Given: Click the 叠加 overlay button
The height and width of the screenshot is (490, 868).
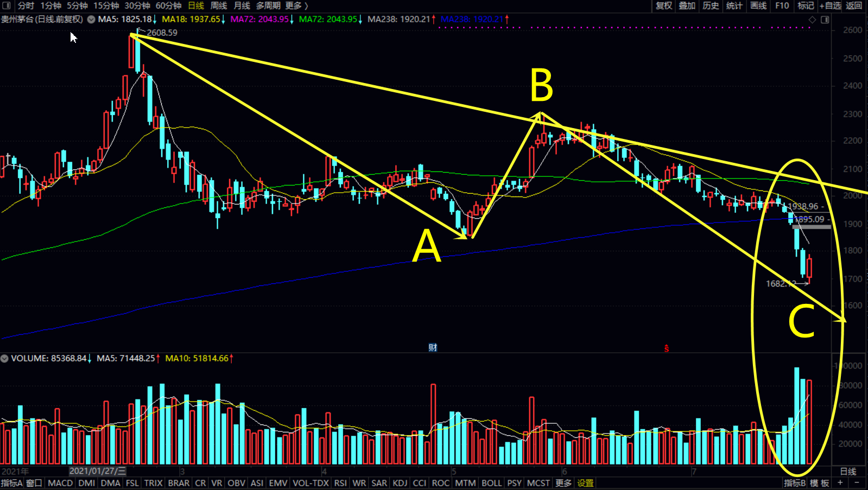Looking at the screenshot, I should (687, 5).
